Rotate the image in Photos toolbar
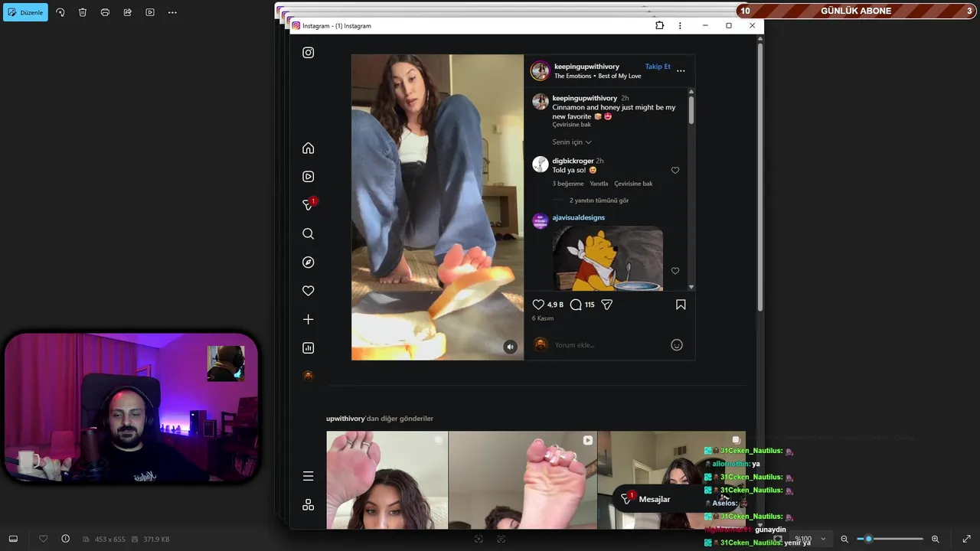 60,12
